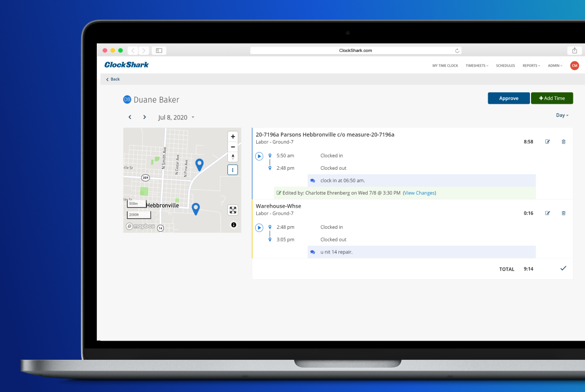This screenshot has height=392, width=585.
Task: Edit the 8:58 Parsons Hebbronville time entry
Action: coord(547,142)
